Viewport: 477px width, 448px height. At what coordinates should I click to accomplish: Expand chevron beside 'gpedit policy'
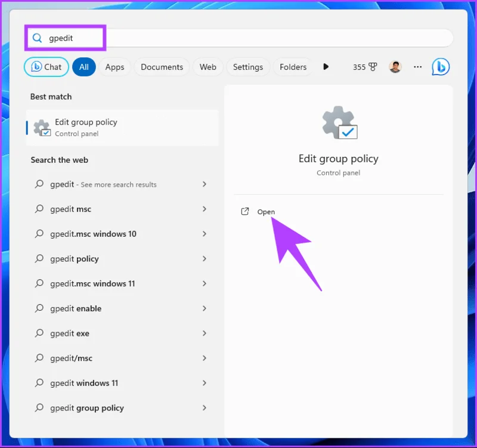click(x=205, y=259)
